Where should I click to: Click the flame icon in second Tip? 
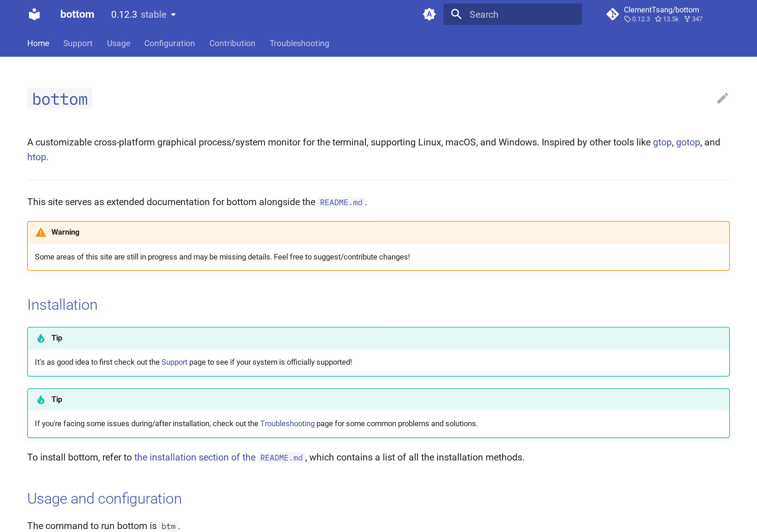pos(41,400)
